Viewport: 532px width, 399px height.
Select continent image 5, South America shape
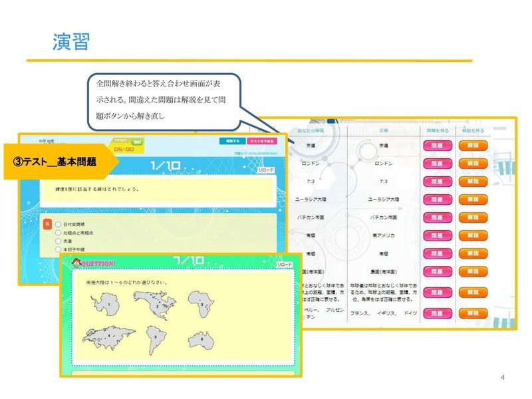coord(156,340)
